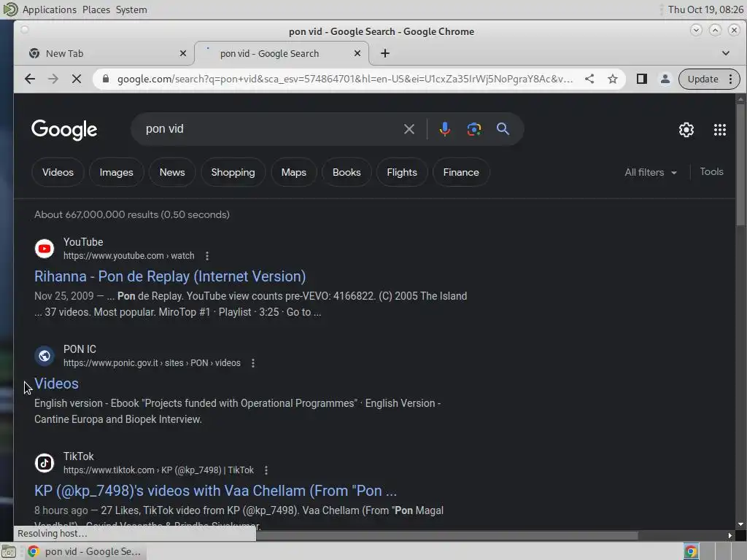Open the Places menu

click(x=96, y=9)
